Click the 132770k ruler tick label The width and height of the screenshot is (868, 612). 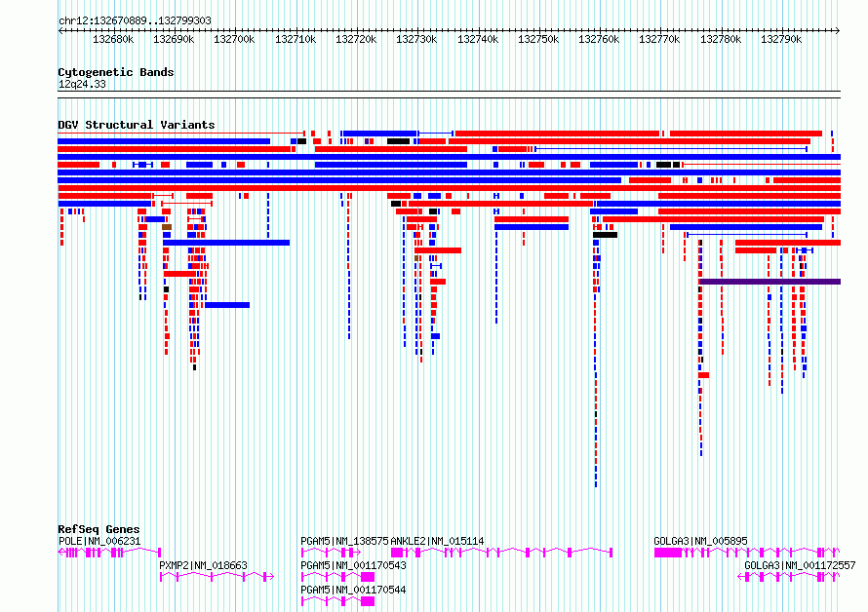[x=659, y=39]
